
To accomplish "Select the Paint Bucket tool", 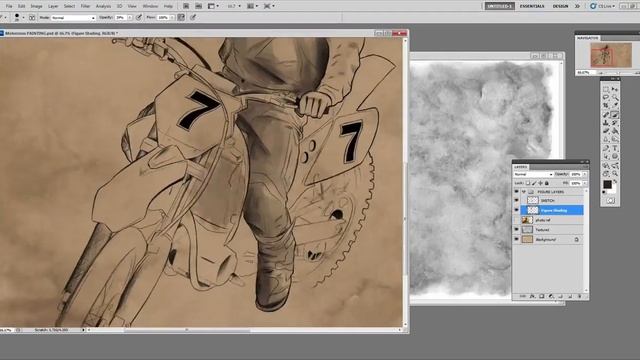I will 615,131.
